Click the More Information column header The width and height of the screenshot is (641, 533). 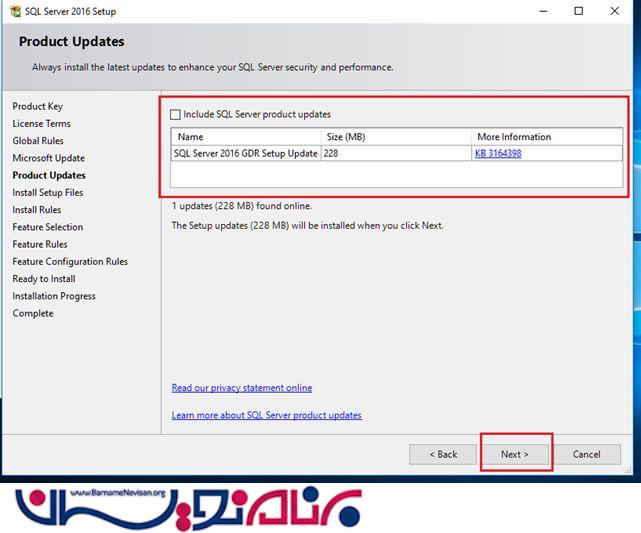(x=547, y=137)
